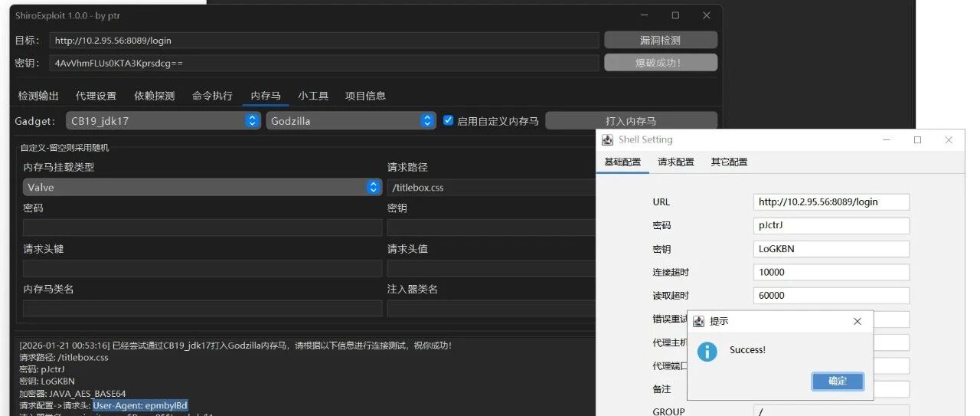
Task: Click the 内存马类名 input field
Action: pos(202,309)
